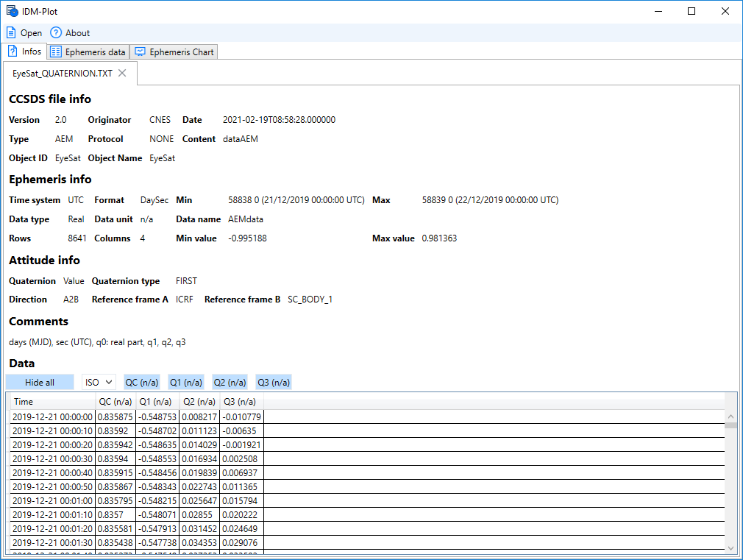Click the Open file icon
Screen dimensions: 743x560
(10, 32)
